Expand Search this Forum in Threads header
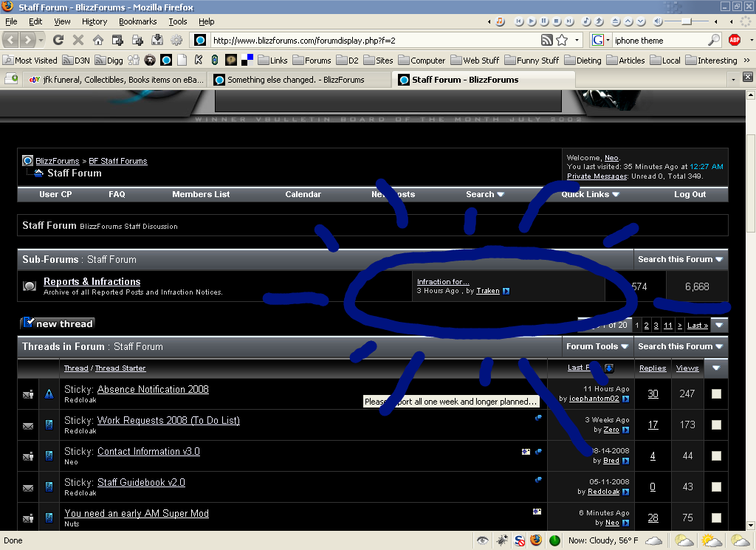The image size is (756, 550). (680, 346)
